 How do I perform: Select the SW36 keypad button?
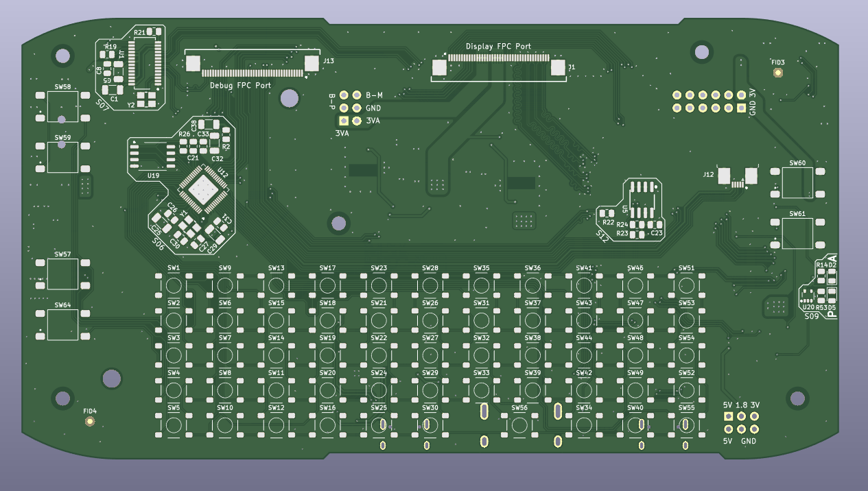click(x=532, y=285)
